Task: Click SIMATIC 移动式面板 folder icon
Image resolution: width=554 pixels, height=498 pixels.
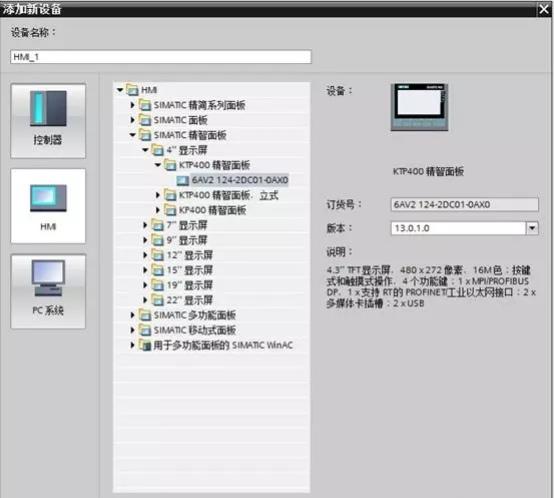Action: click(145, 330)
